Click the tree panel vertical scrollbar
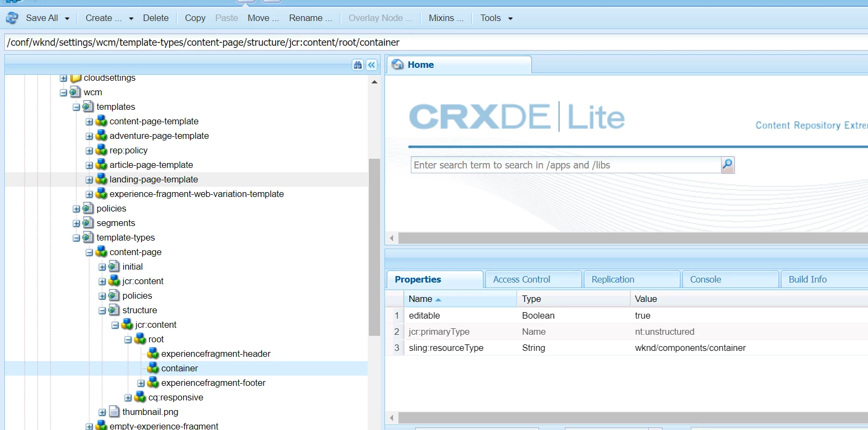 pos(374,247)
